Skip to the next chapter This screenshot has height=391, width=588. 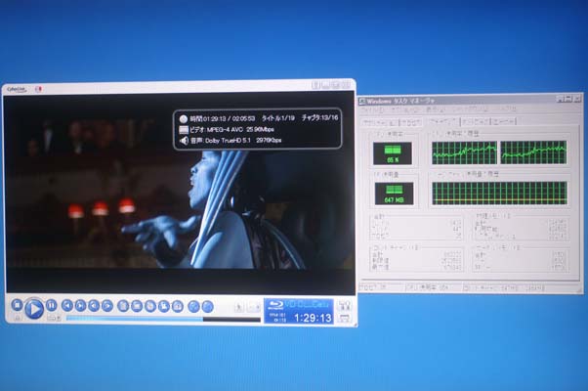click(81, 306)
